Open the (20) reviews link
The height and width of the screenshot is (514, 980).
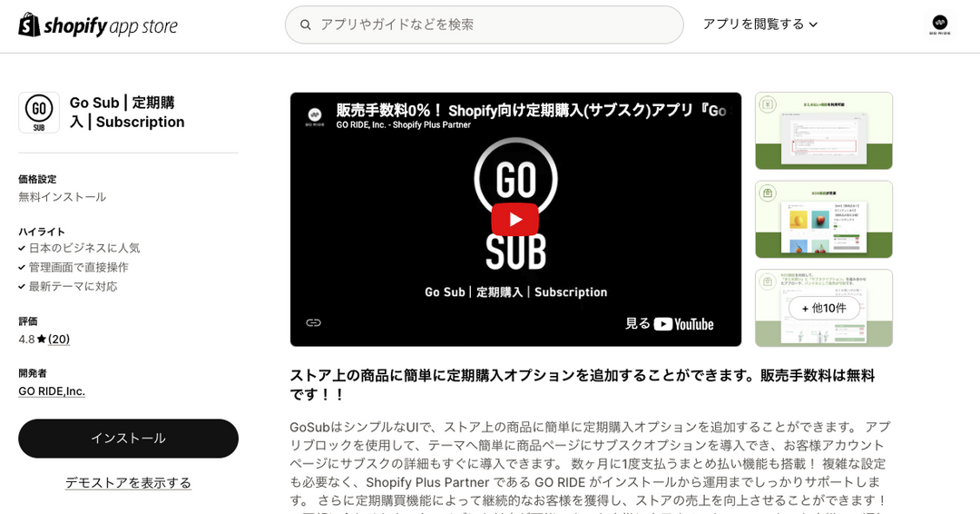[x=59, y=339]
